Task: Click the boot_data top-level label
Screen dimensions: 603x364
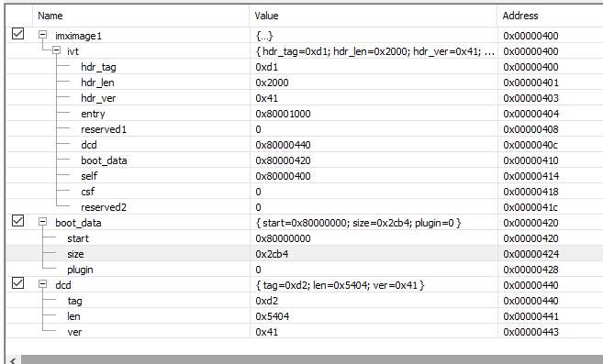Action: point(78,223)
